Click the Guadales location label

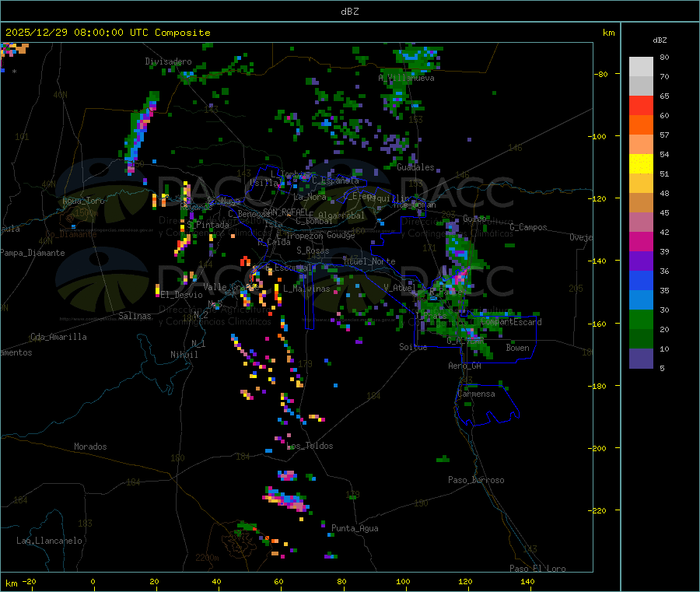tap(415, 167)
